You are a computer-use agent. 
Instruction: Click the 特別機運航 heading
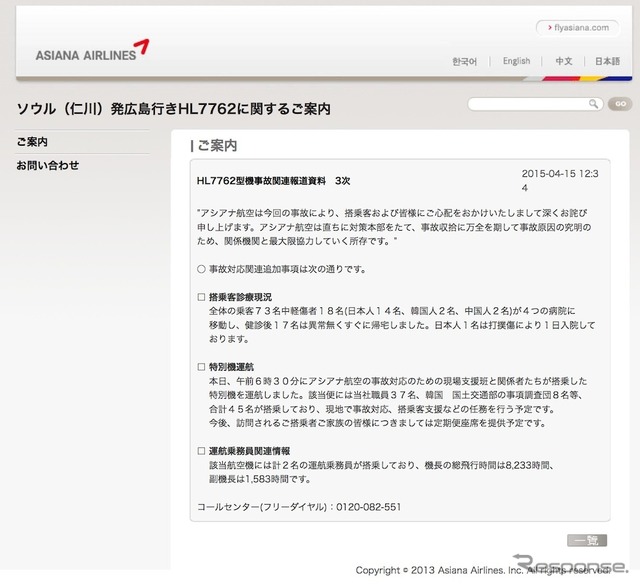pyautogui.click(x=231, y=367)
